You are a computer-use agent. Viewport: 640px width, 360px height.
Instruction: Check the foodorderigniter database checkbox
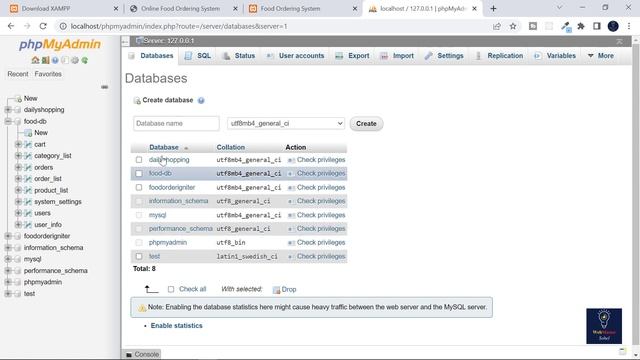coord(139,187)
